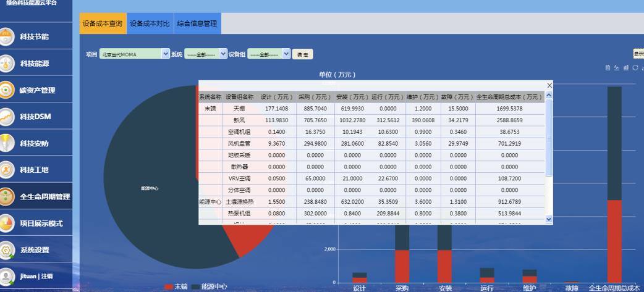Click the 注销 logout link
Viewport: 644px width, 292px height.
[x=46, y=277]
